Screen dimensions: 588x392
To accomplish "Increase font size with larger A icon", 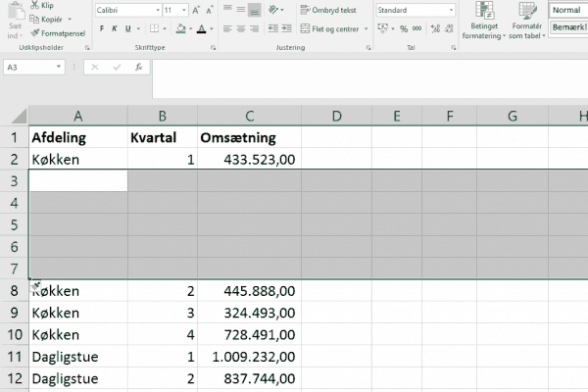I will coord(197,10).
